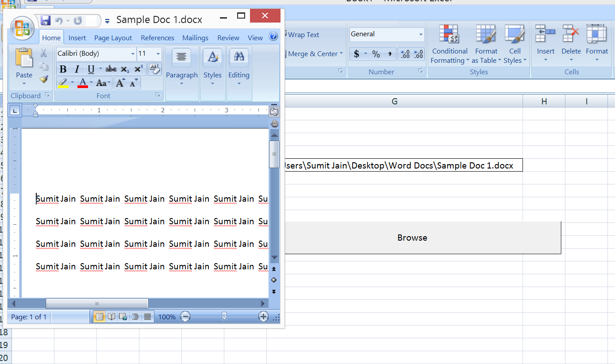Open the General number format dropdown in Excel
615x364 pixels.
pos(421,34)
